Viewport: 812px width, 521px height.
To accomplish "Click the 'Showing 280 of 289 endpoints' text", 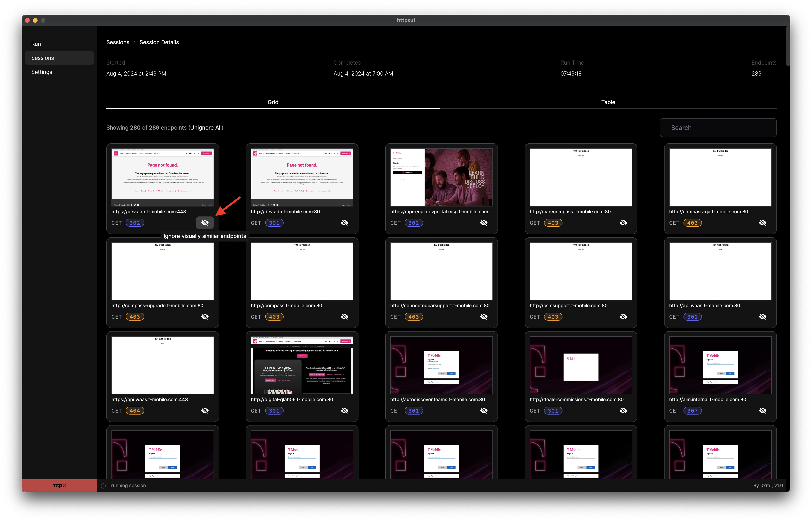I will click(x=146, y=128).
